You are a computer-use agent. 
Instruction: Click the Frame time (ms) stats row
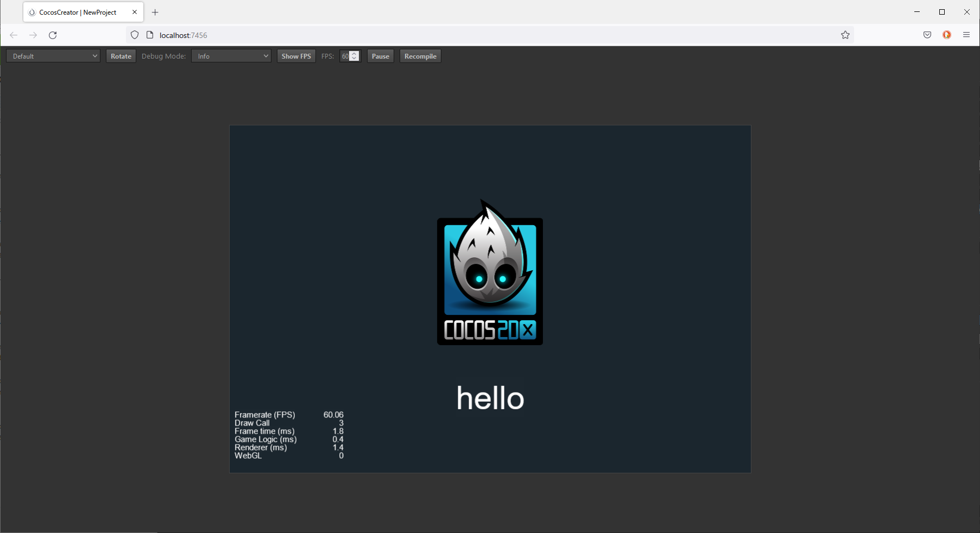pyautogui.click(x=289, y=431)
